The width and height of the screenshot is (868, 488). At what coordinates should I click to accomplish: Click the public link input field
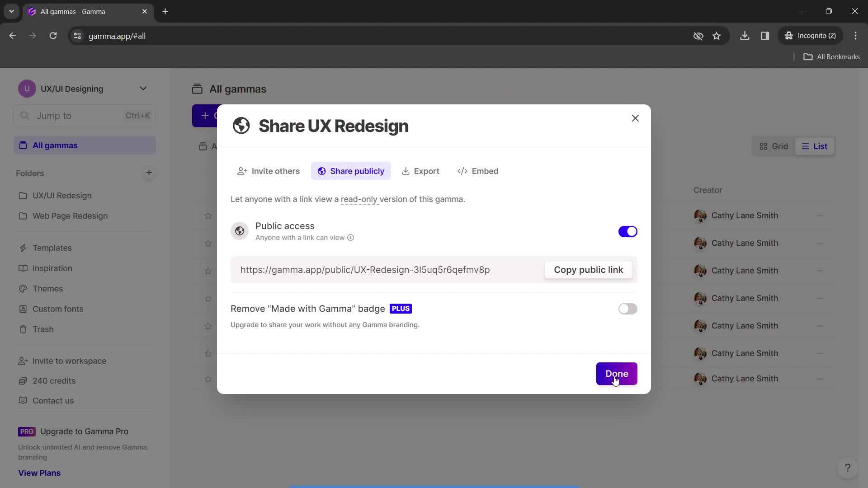[365, 270]
